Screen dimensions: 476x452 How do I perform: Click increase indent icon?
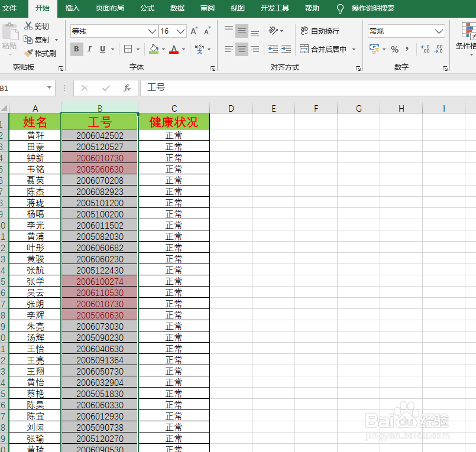286,49
